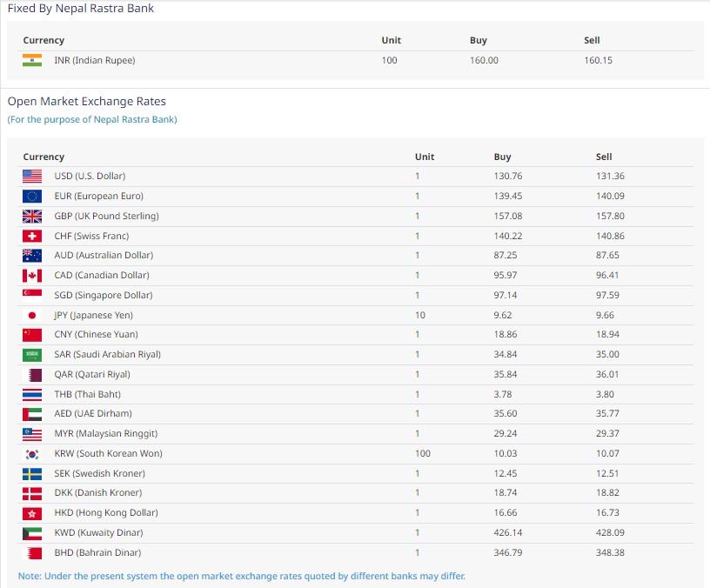Image resolution: width=710 pixels, height=588 pixels.
Task: Select the Australian flag icon
Action: 32,256
